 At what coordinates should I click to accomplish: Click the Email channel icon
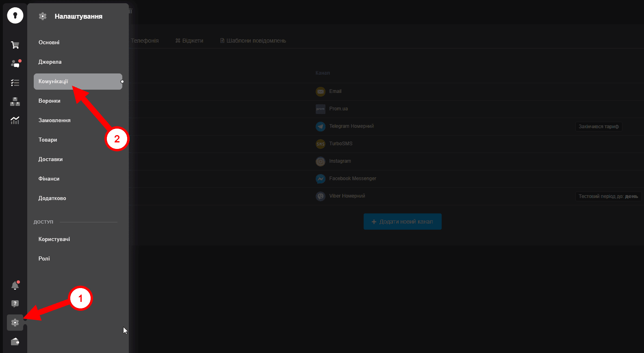click(x=321, y=92)
